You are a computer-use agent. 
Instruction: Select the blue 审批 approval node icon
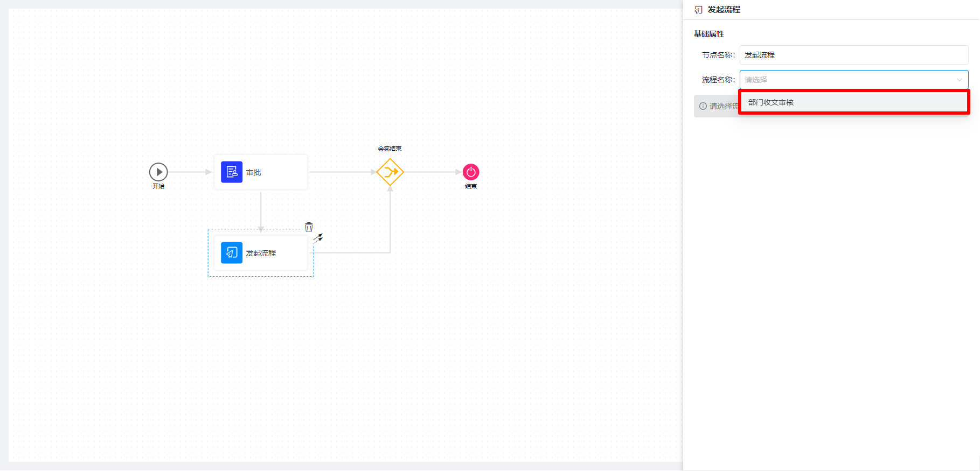(232, 172)
